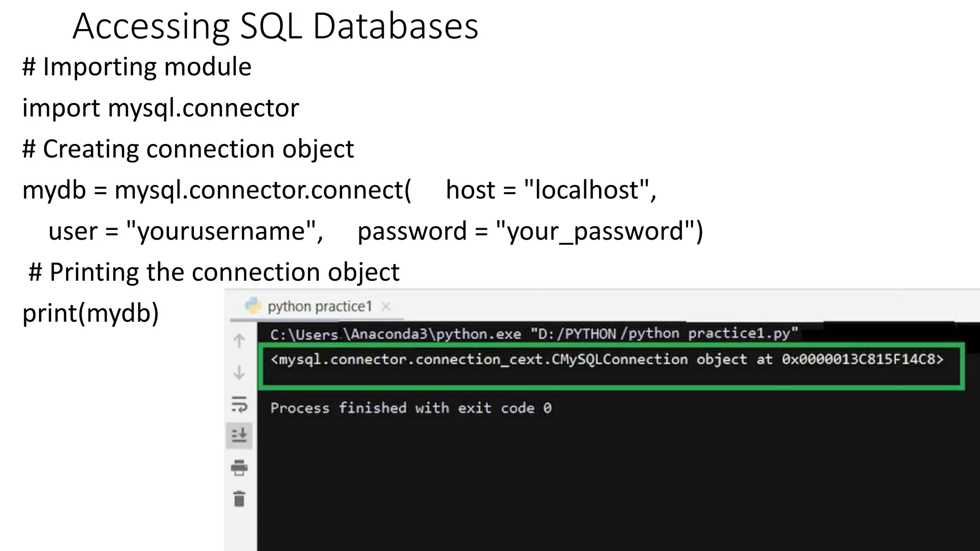
Task: Close the python practice1 run tab
Action: point(386,306)
